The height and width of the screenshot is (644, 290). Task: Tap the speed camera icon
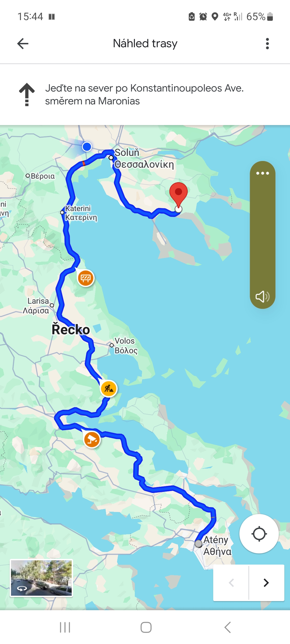[x=92, y=440]
